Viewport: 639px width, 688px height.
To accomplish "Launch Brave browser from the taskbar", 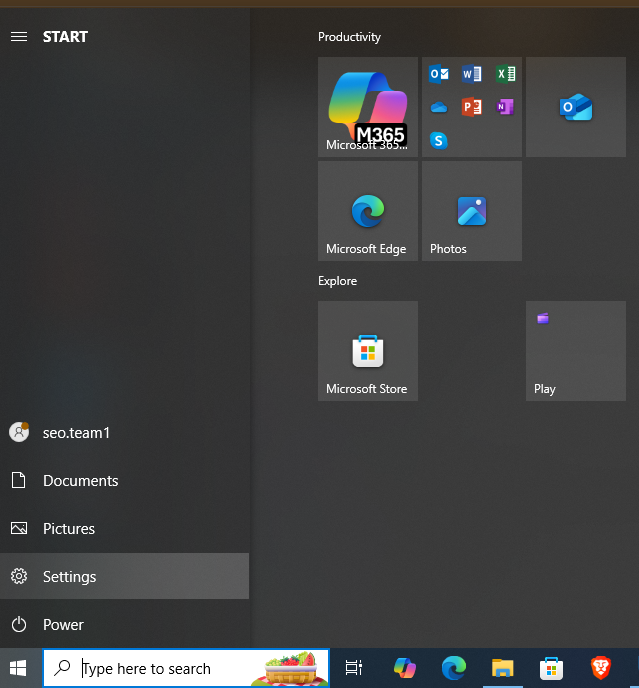I will tap(600, 668).
